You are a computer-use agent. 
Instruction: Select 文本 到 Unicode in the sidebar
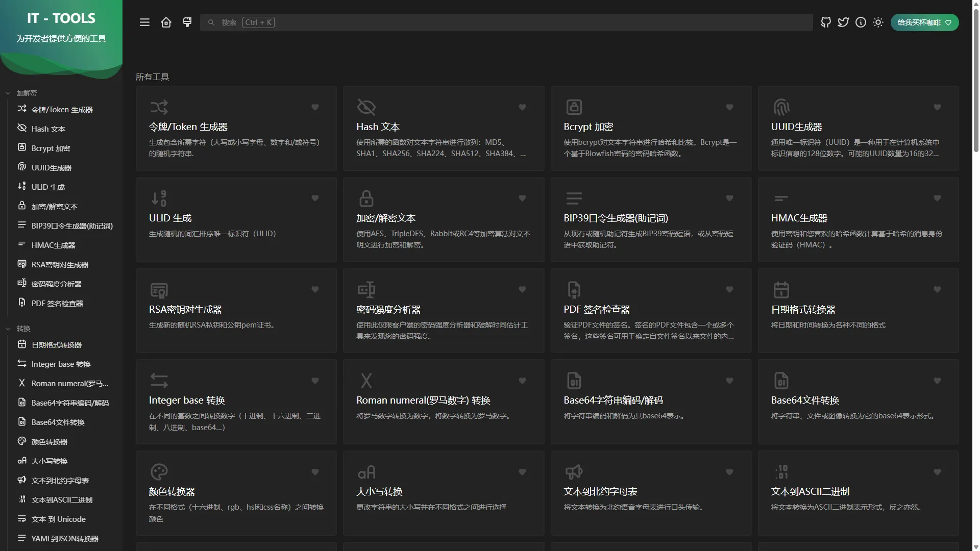tap(58, 519)
